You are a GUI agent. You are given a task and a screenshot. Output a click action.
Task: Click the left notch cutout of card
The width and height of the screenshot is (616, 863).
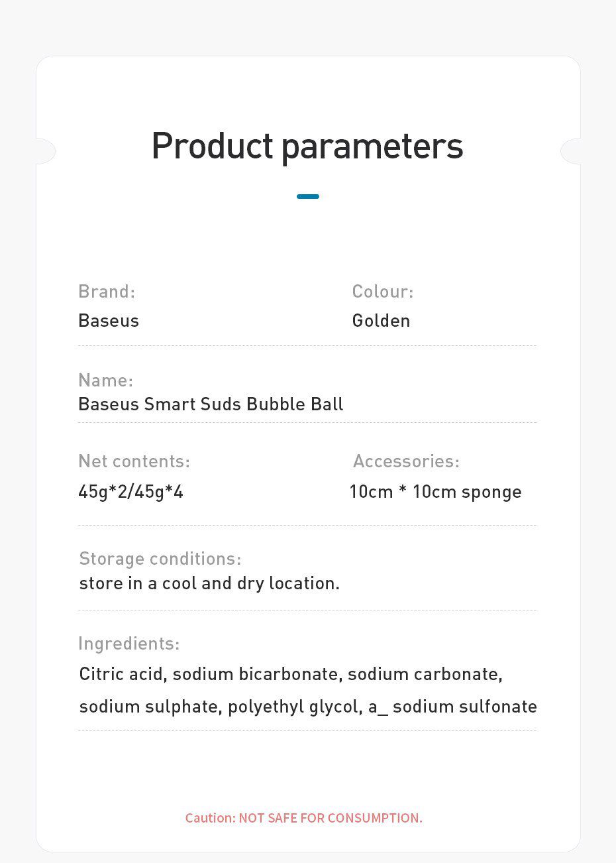point(46,151)
